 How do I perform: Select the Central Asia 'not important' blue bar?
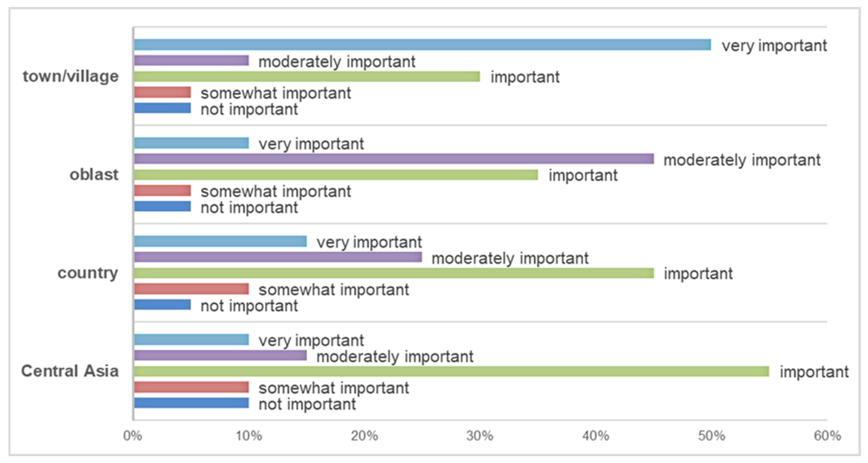pos(191,403)
